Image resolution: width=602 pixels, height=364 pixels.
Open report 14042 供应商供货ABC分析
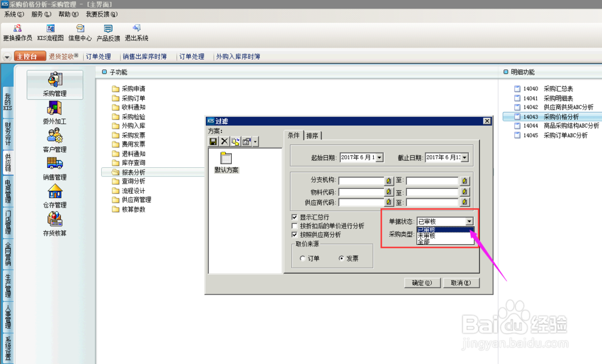(554, 107)
